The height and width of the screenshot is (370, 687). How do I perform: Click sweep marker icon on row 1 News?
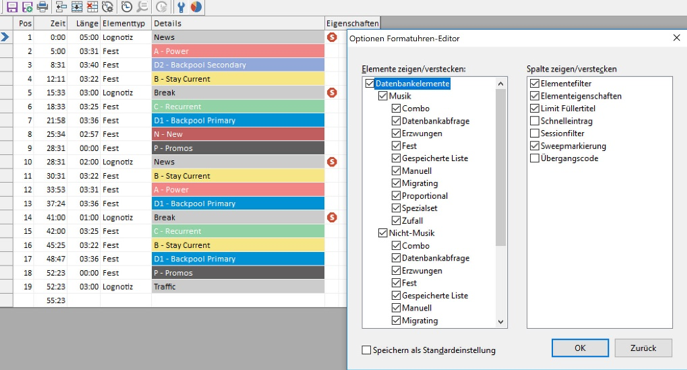[332, 37]
